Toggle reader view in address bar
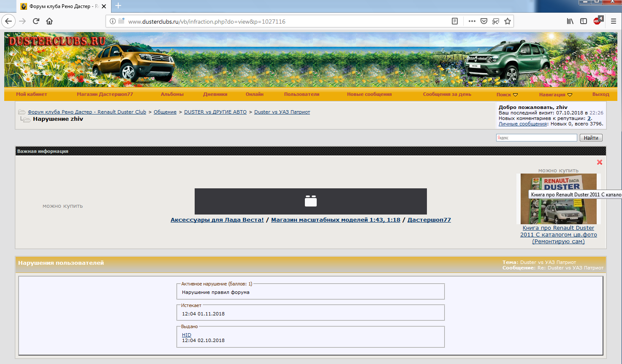The image size is (622, 364). tap(455, 21)
